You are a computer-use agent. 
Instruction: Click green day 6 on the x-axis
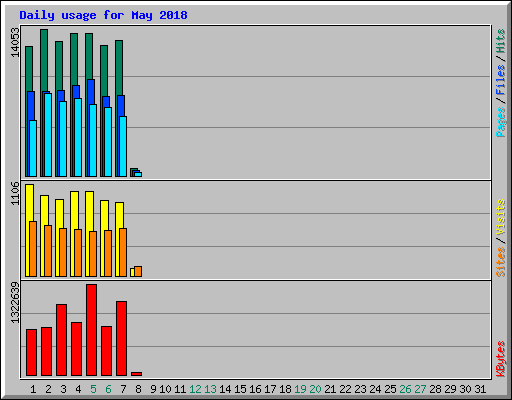click(x=108, y=389)
